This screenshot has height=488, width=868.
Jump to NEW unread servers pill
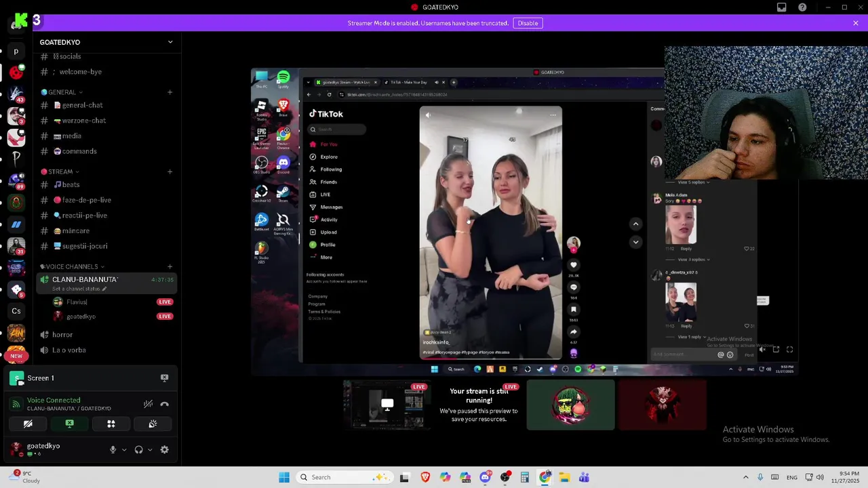[x=16, y=356]
